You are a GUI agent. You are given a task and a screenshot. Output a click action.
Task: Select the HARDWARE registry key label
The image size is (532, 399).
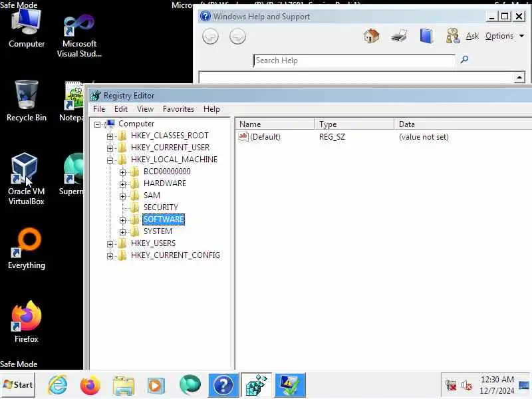click(164, 184)
